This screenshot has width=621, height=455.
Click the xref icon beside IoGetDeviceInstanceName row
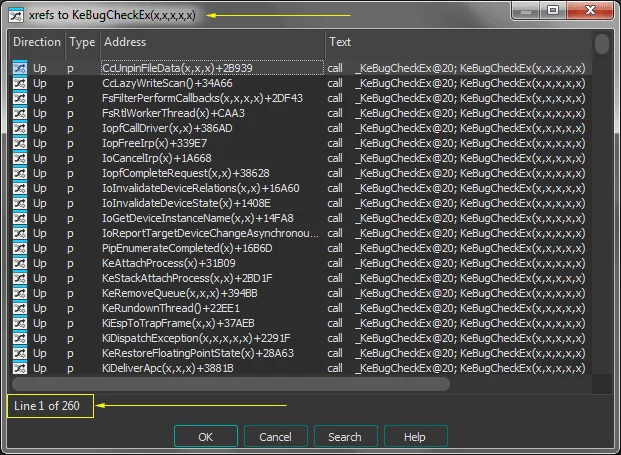(x=20, y=218)
